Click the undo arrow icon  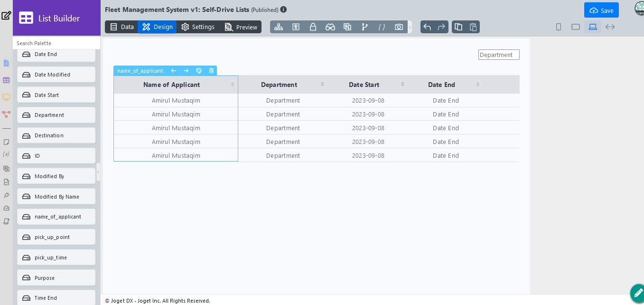coord(427,27)
